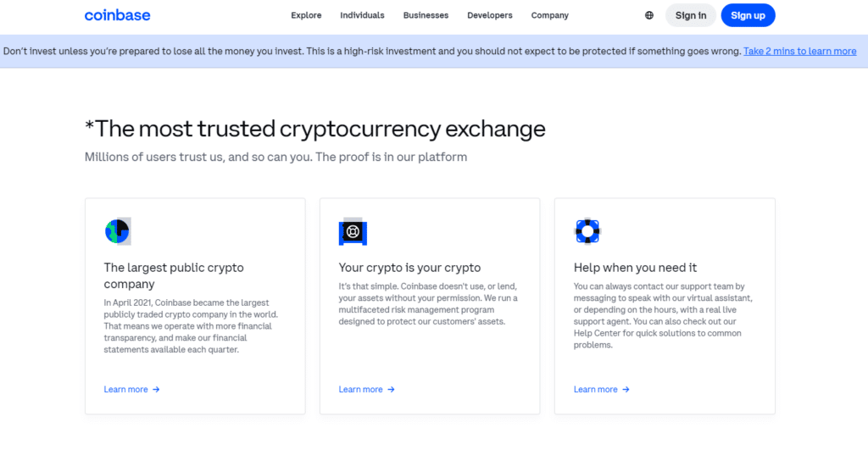Viewport: 868px width, 455px height.
Task: Open the Businesses menu
Action: (x=426, y=15)
